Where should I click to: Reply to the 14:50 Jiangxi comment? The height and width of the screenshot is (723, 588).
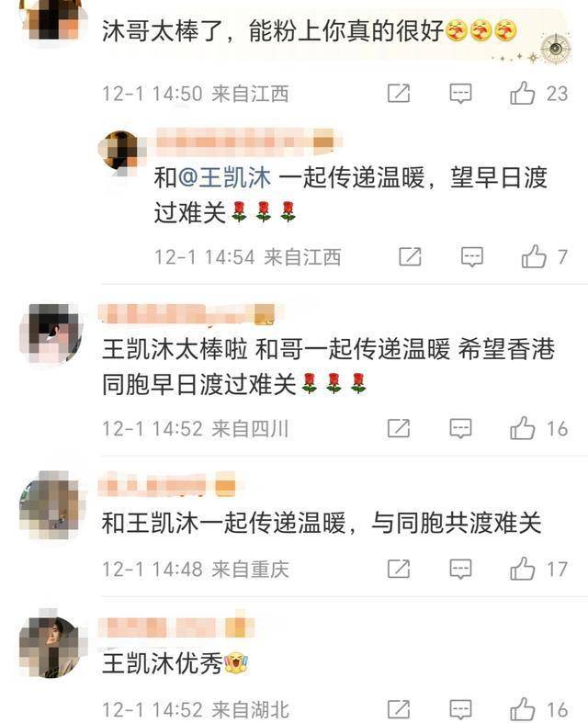click(x=460, y=94)
